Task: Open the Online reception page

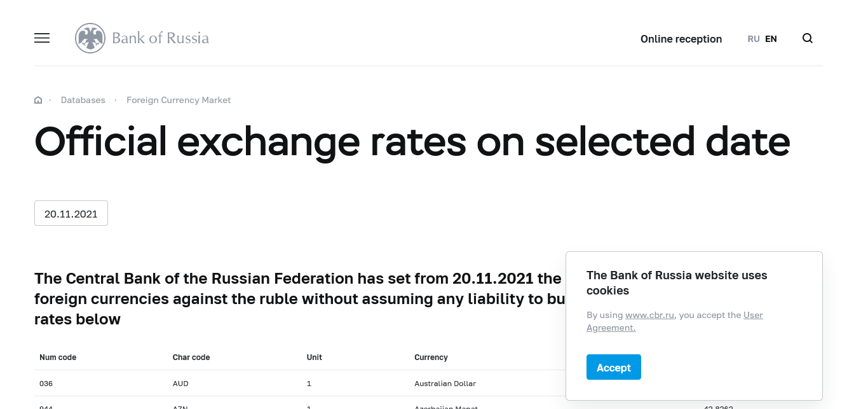Action: [681, 39]
